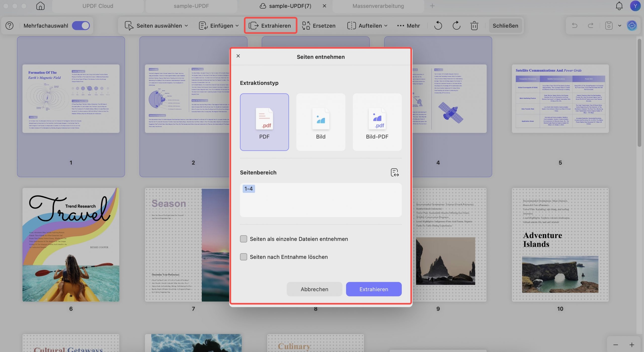This screenshot has height=352, width=644.
Task: Select page 4 satellite thumbnail
Action: 449,99
